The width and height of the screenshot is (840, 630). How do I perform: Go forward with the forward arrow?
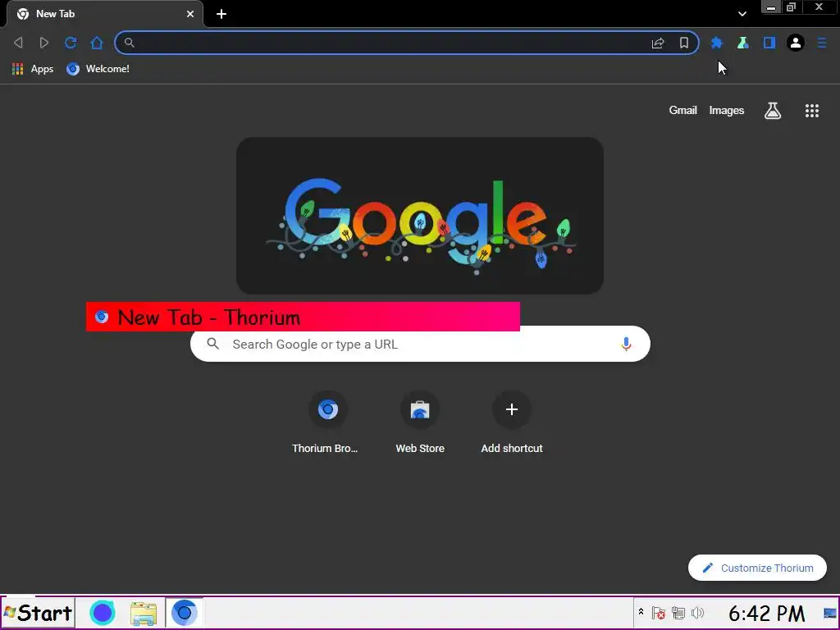click(x=44, y=43)
